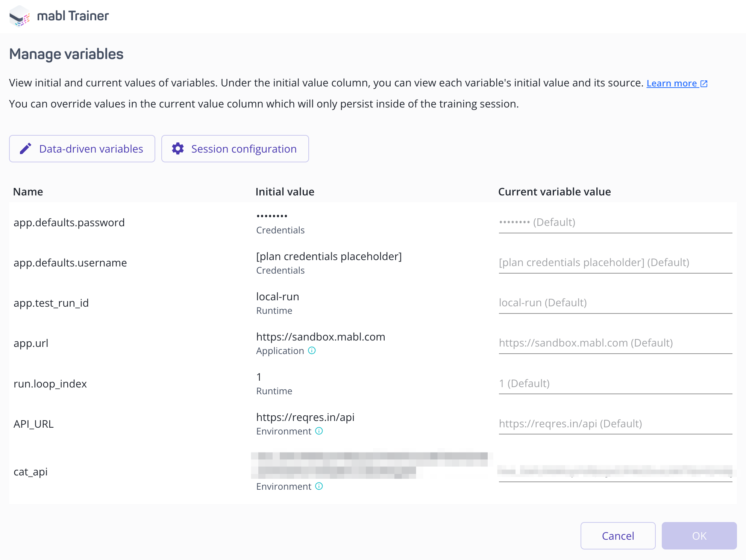Image resolution: width=746 pixels, height=560 pixels.
Task: Edit current value for API_URL
Action: coord(616,424)
